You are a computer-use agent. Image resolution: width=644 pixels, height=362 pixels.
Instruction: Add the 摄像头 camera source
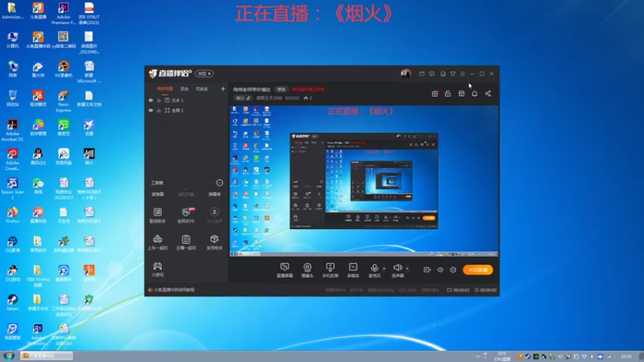tap(308, 270)
